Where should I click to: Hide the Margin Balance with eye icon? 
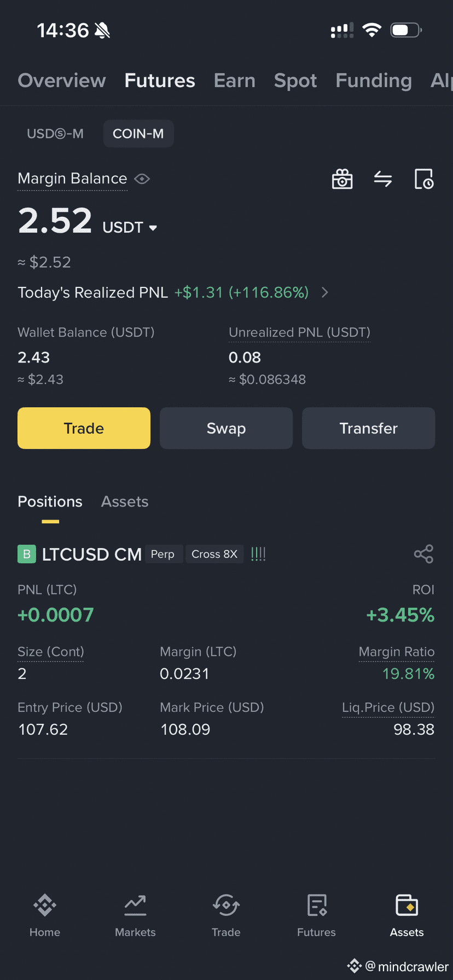142,179
